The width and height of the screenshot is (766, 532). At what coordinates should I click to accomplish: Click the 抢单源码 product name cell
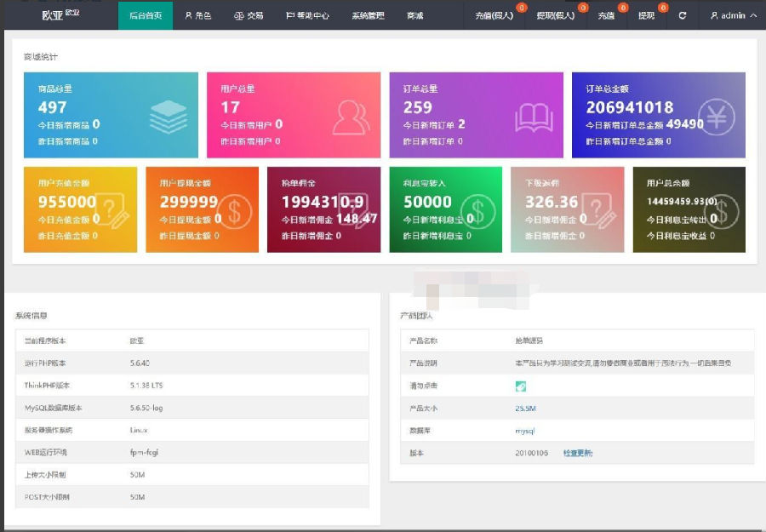coord(529,340)
